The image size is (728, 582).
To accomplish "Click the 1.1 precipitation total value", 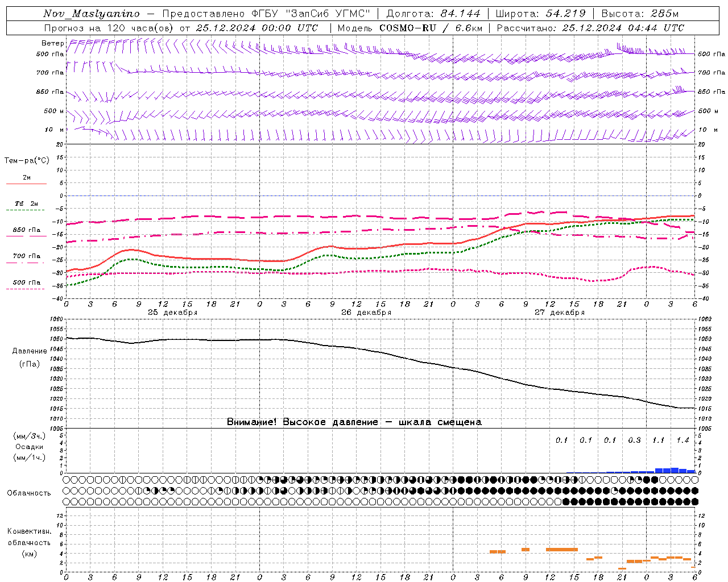I will (658, 440).
